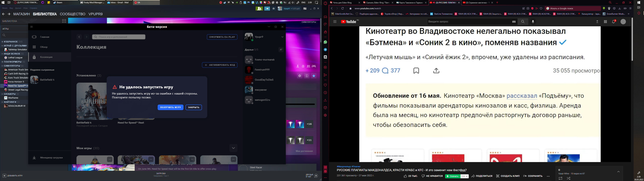Open Менеджер загрузки in EA app
644x181 pixels.
[50, 158]
